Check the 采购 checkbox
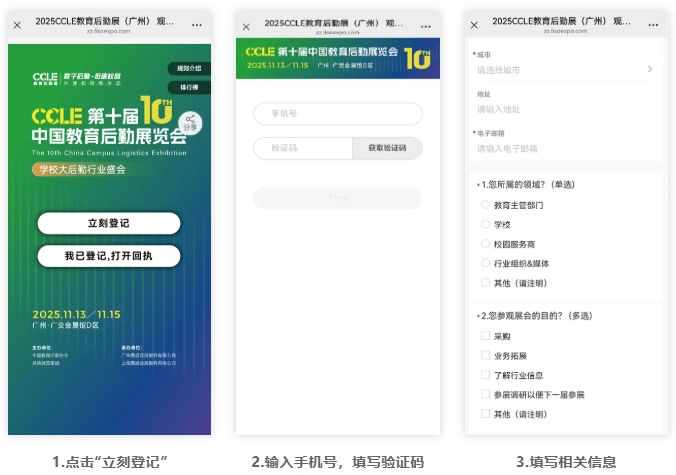Image resolution: width=676 pixels, height=475 pixels. click(485, 335)
